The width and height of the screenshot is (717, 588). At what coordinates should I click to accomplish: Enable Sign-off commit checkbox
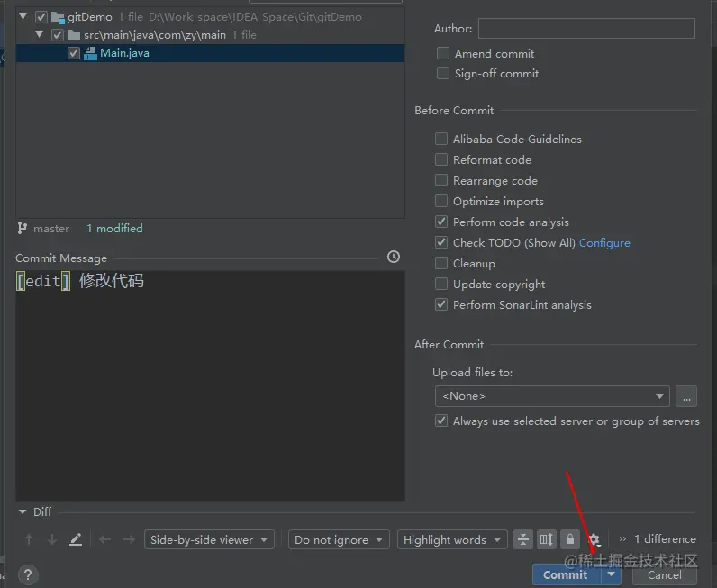[442, 73]
